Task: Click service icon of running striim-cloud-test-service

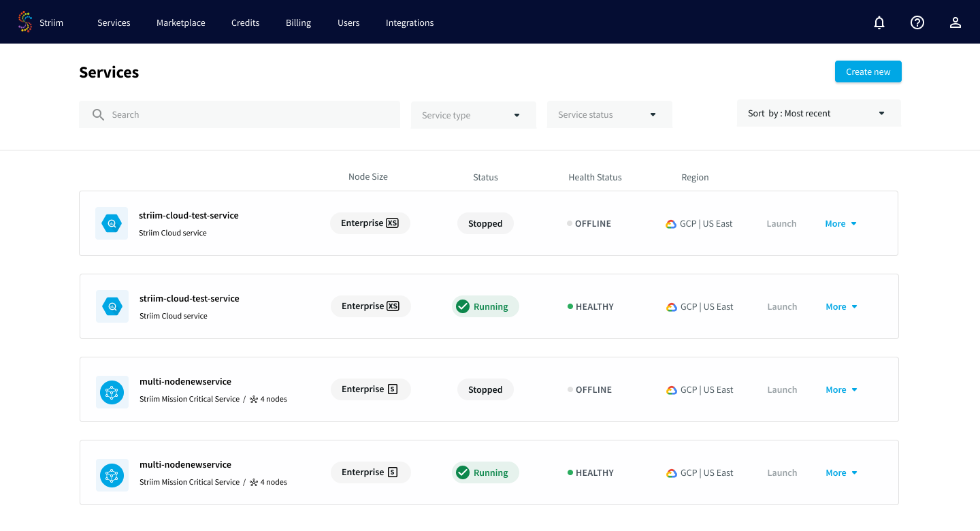Action: (112, 306)
